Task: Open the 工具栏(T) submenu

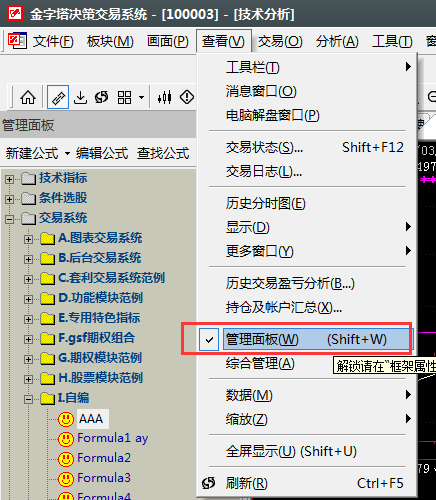Action: click(307, 67)
